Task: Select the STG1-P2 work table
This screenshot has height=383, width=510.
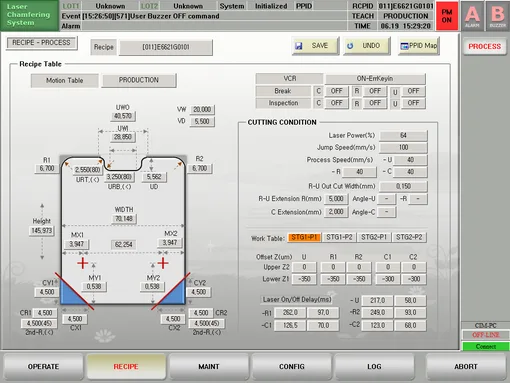Action: pos(339,237)
